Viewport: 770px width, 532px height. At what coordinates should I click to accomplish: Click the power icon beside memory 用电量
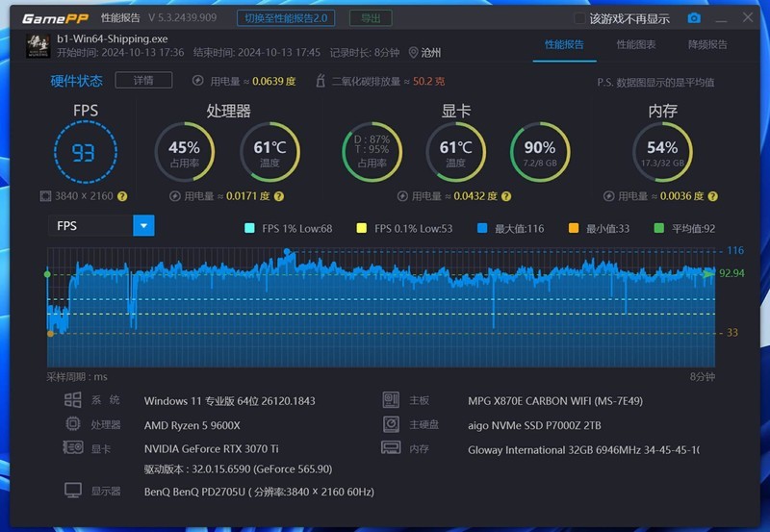point(609,196)
